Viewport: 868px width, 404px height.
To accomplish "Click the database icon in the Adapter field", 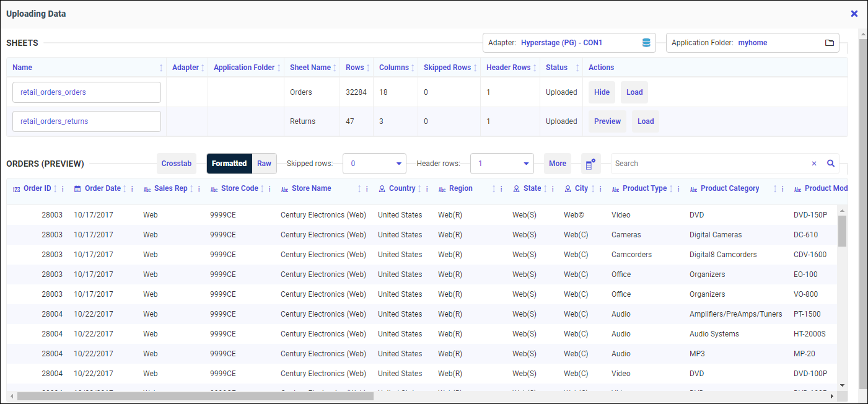I will (x=645, y=42).
